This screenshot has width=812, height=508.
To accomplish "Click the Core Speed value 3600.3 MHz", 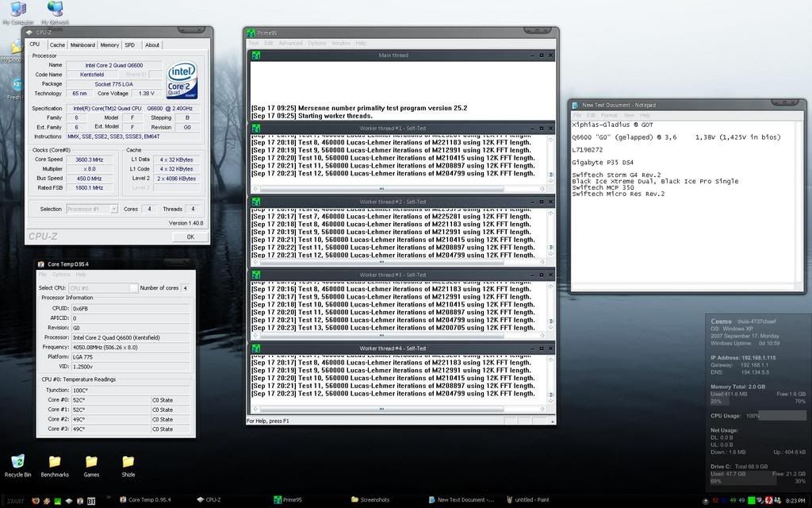I will [89, 160].
